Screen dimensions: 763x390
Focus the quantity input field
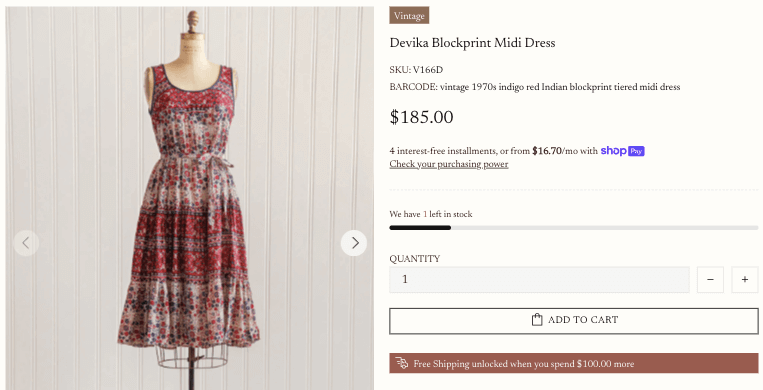click(539, 279)
